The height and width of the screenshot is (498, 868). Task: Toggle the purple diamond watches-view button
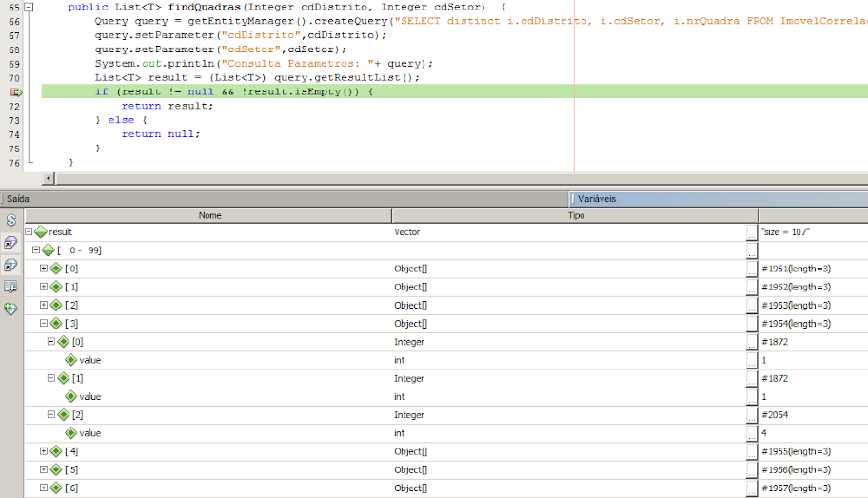coord(10,243)
